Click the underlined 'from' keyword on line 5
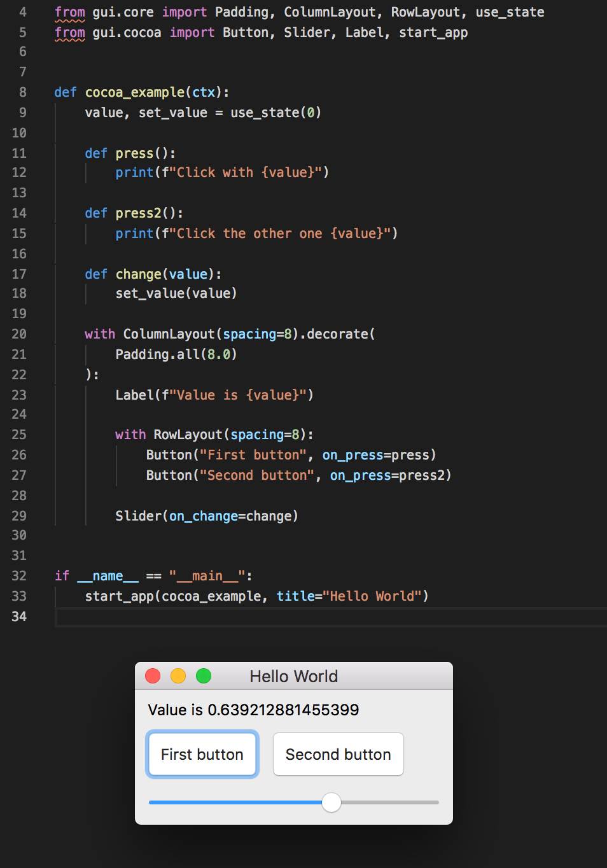The image size is (607, 868). (69, 32)
